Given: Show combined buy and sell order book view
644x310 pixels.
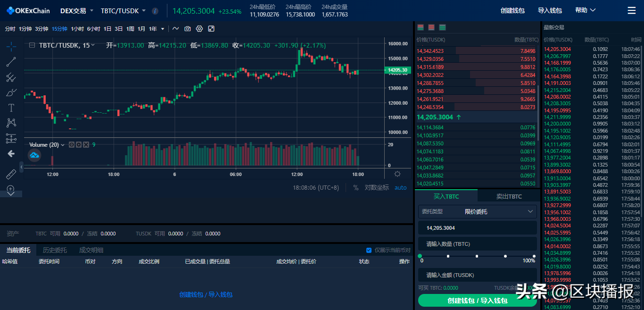Looking at the screenshot, I should pos(421,27).
